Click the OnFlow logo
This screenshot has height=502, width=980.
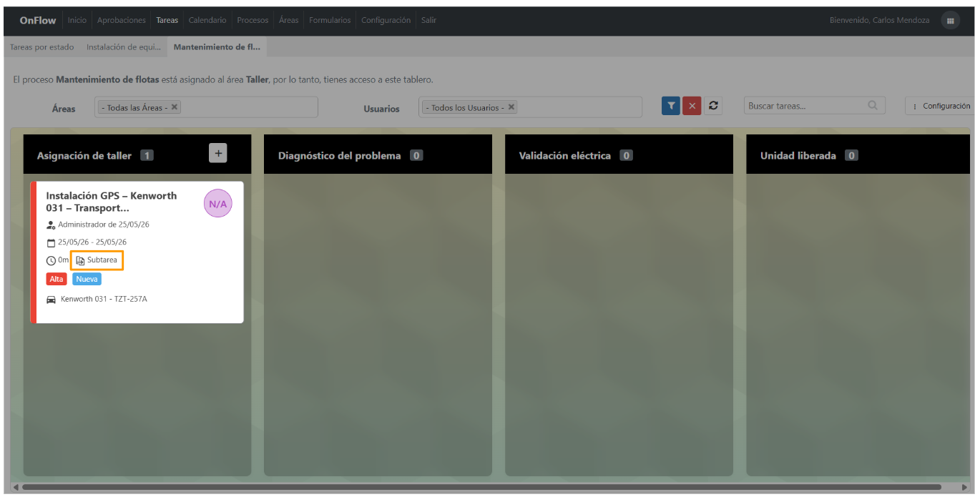tap(38, 21)
